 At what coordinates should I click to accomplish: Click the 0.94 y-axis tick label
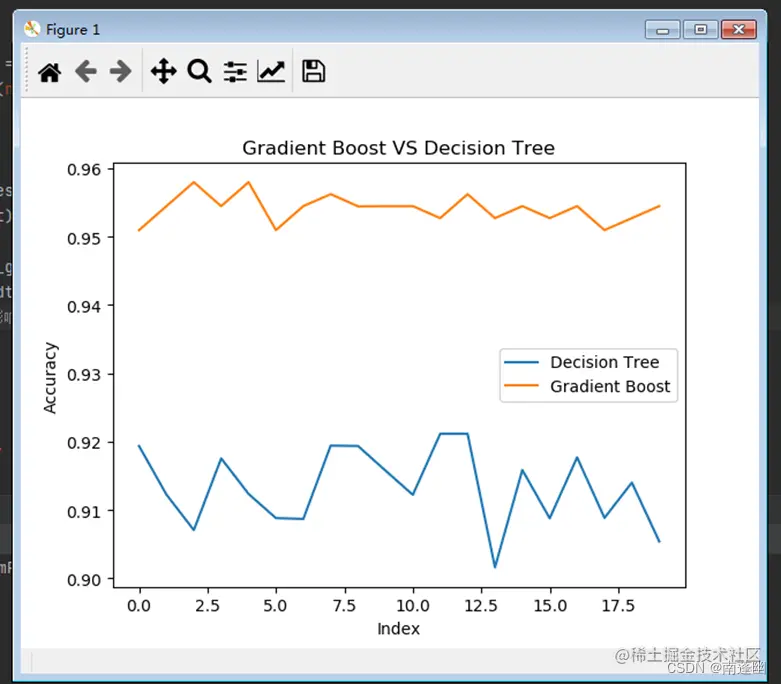tap(84, 307)
